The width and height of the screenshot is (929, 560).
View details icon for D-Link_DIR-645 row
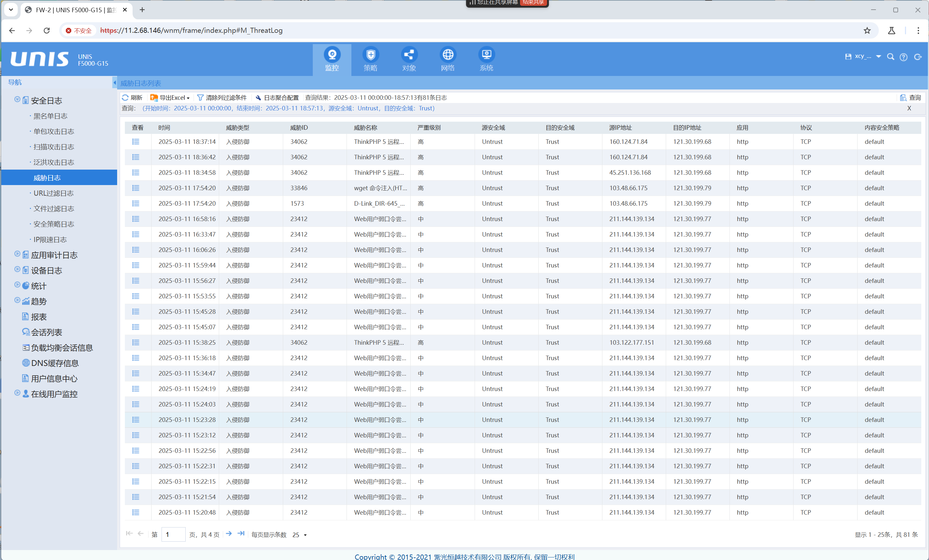click(136, 204)
